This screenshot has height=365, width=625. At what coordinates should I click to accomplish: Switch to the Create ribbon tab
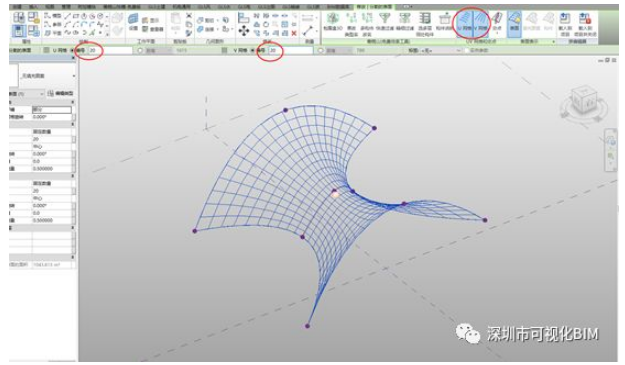(17, 7)
